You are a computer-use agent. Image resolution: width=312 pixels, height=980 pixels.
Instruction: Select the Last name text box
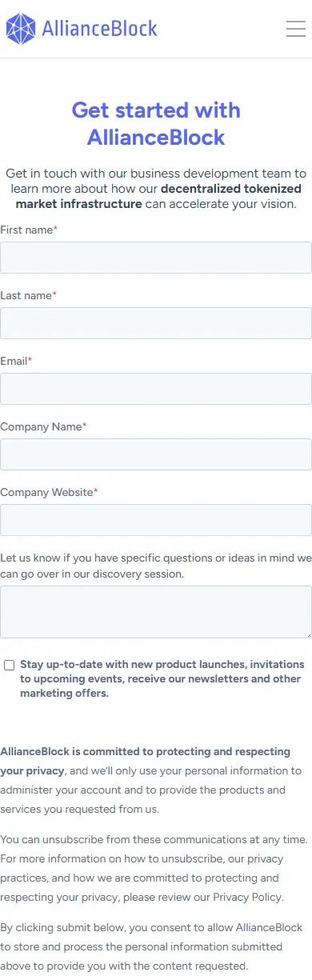pyautogui.click(x=156, y=323)
